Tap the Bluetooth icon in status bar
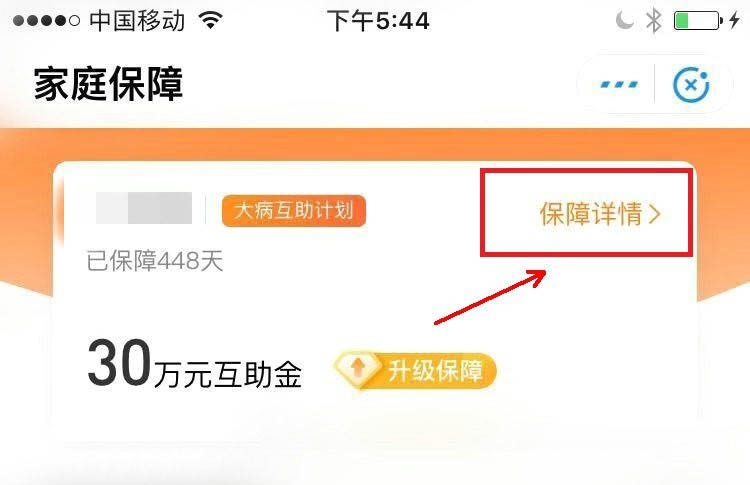750x485 pixels. click(x=653, y=21)
